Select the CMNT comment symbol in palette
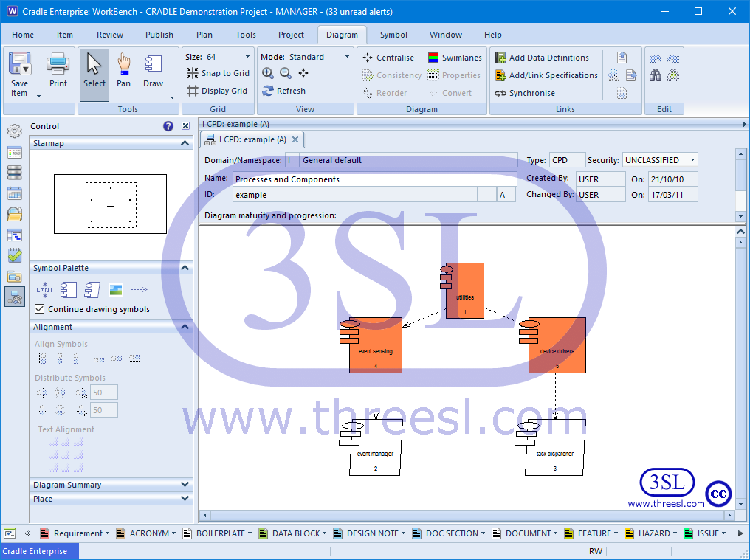Screen dimensions: 750x560 44,290
